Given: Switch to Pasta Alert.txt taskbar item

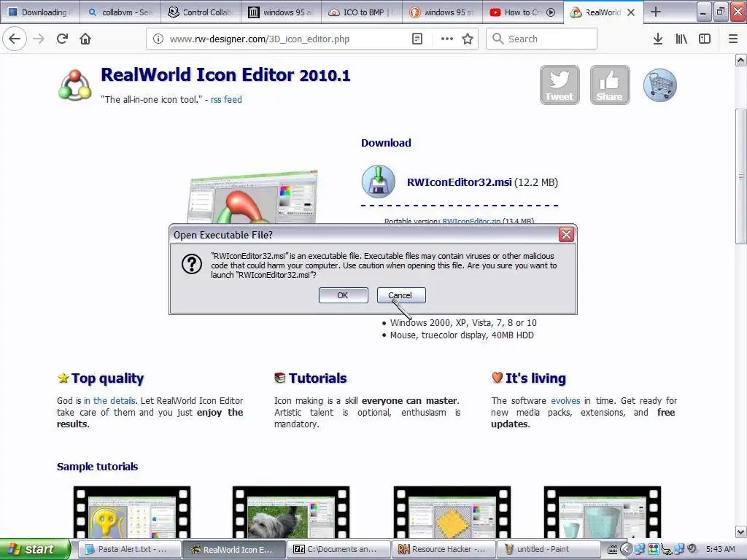Looking at the screenshot, I should (x=128, y=549).
